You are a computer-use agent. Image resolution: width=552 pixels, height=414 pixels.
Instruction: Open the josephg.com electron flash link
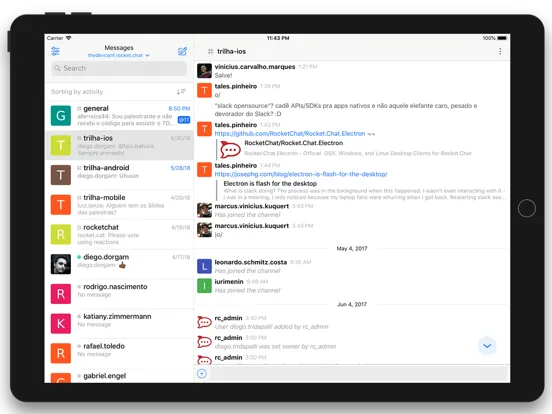301,174
